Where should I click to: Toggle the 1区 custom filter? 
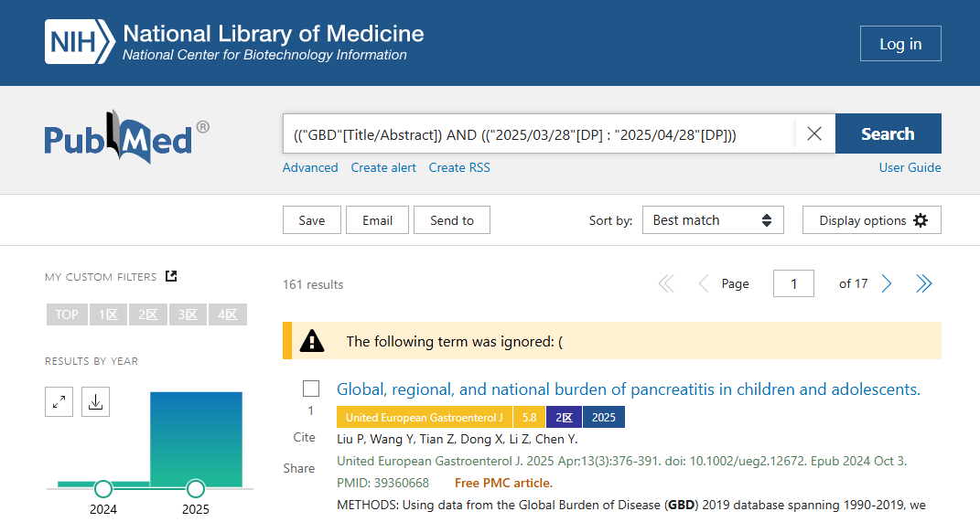(x=108, y=314)
